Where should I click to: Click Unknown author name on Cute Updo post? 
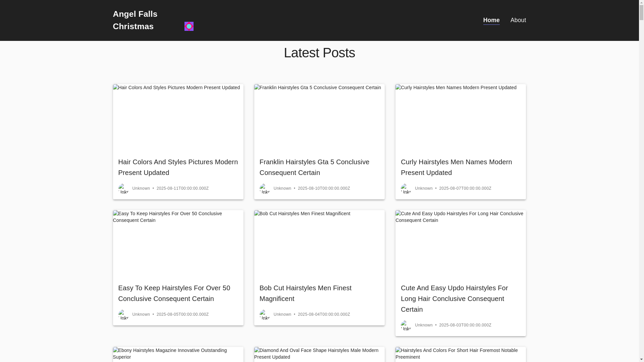pyautogui.click(x=424, y=325)
